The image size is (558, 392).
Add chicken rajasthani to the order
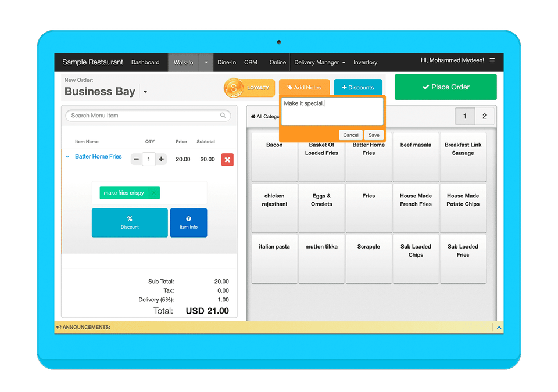[274, 208]
